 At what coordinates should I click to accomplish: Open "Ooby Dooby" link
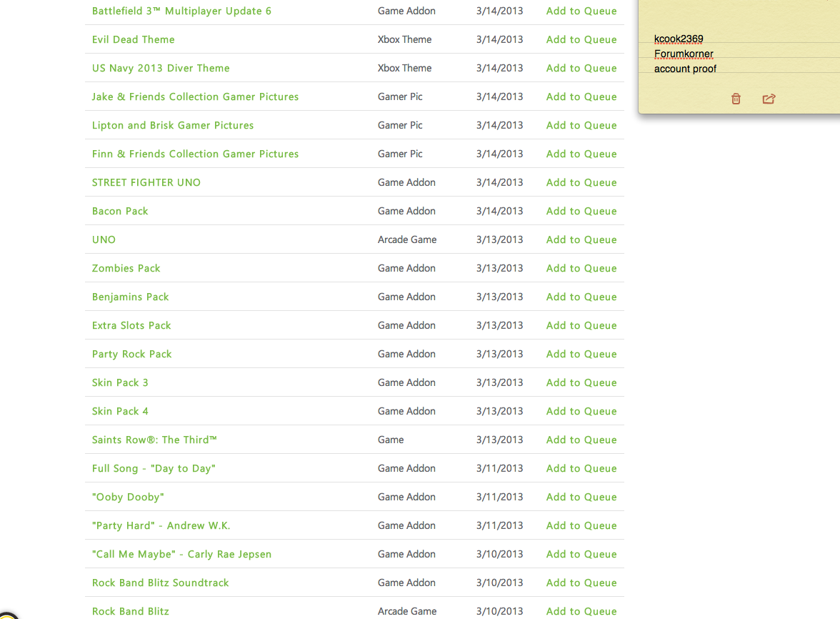click(x=128, y=497)
